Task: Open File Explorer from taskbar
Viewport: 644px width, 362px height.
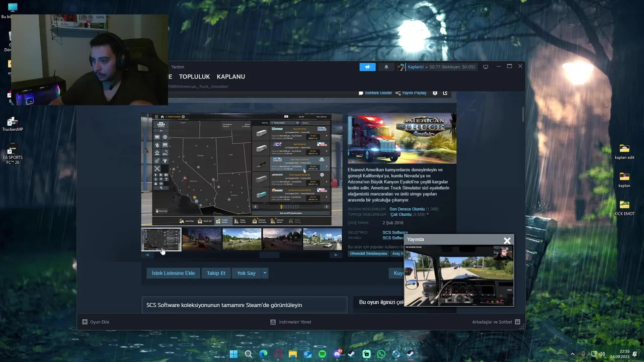Action: pos(293,354)
